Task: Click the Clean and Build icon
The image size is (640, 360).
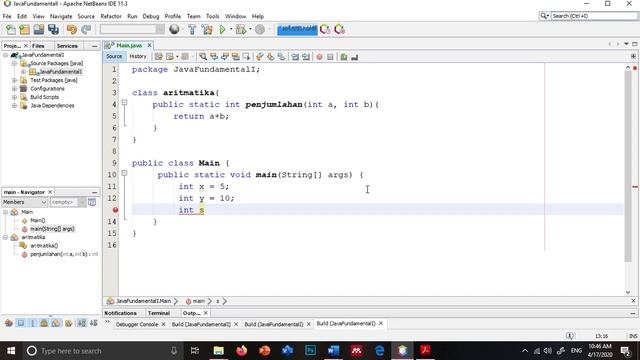Action: pyautogui.click(x=207, y=29)
